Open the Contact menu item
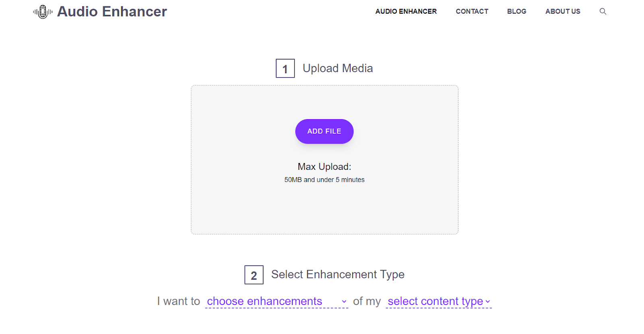 tap(472, 11)
